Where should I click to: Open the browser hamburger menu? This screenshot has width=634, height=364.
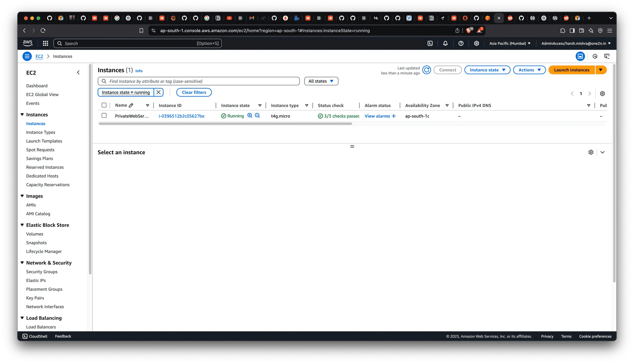[x=610, y=30]
